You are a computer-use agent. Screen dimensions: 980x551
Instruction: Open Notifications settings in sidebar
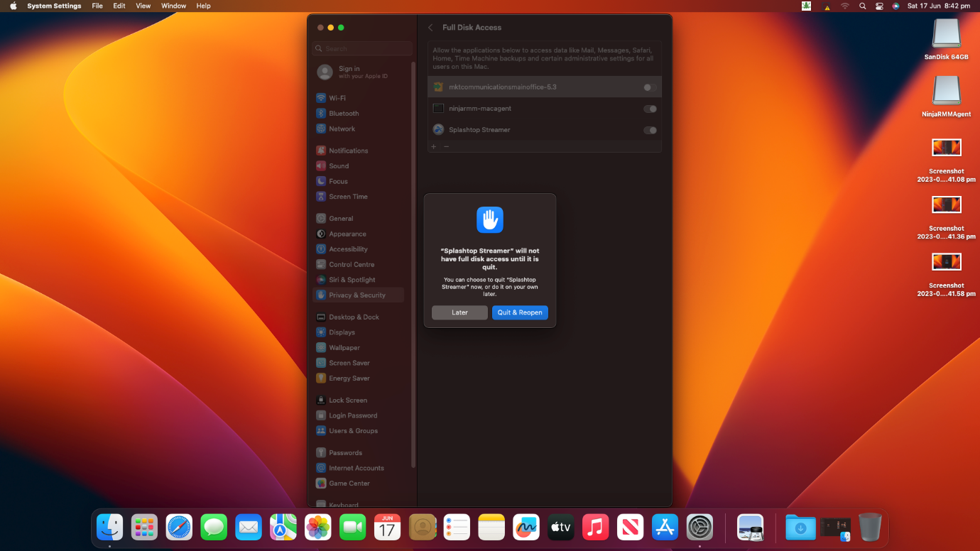click(359, 151)
